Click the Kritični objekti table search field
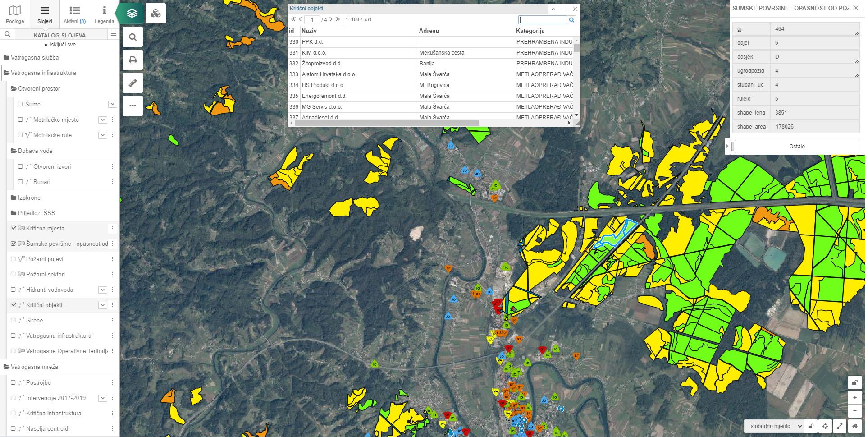 (x=543, y=20)
